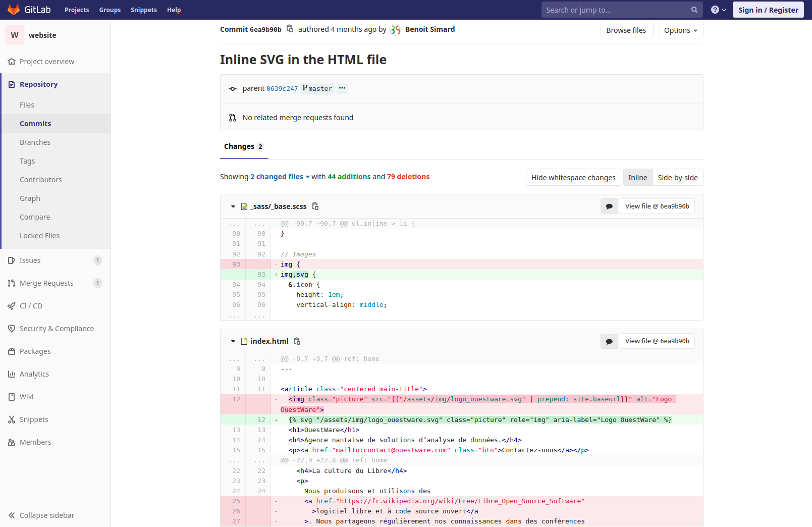Open the help menu question mark icon
The image size is (812, 527).
click(x=718, y=10)
